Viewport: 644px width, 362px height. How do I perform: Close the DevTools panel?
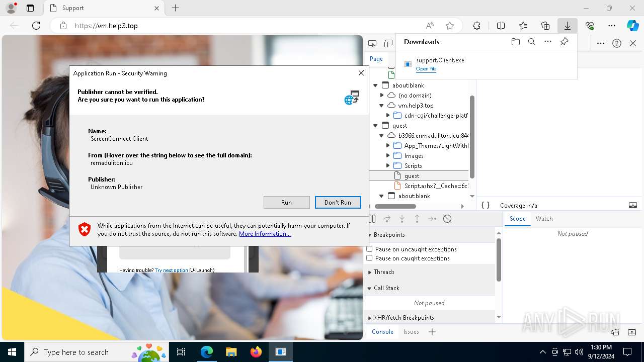(x=633, y=43)
